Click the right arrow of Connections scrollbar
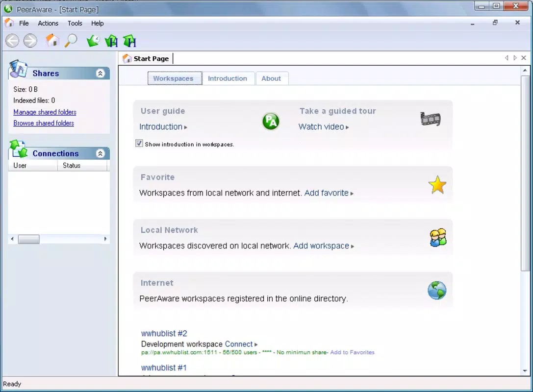533x392 pixels. (105, 239)
